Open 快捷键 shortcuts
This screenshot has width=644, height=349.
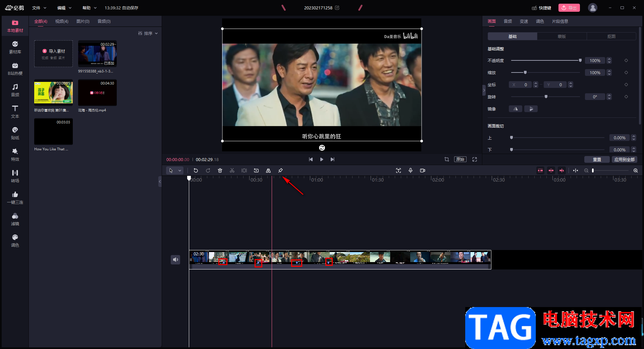(x=542, y=8)
